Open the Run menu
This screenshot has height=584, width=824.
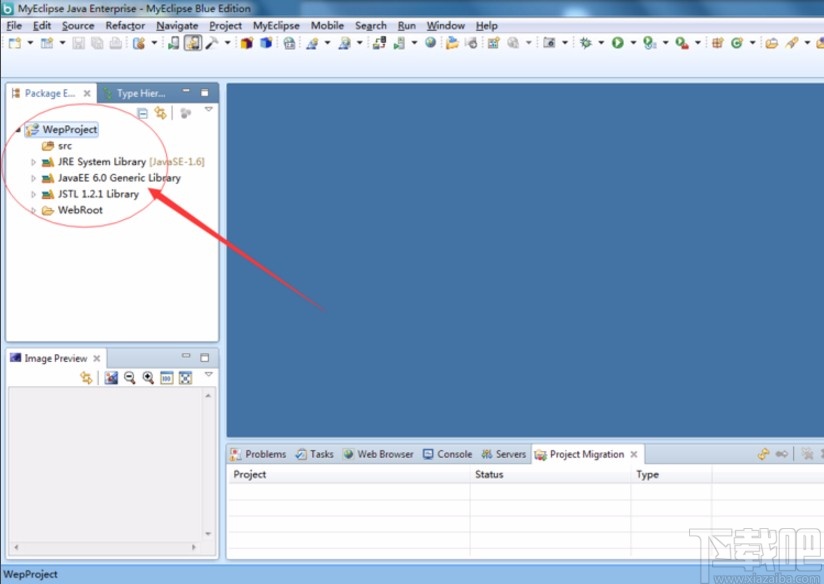(407, 26)
